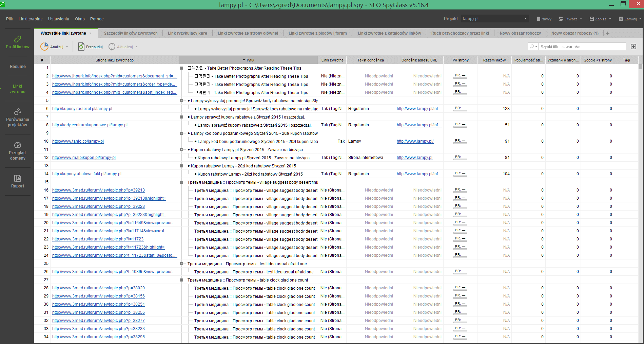The height and width of the screenshot is (344, 644).
Task: Click the Otwórz folder icon
Action: tap(561, 19)
